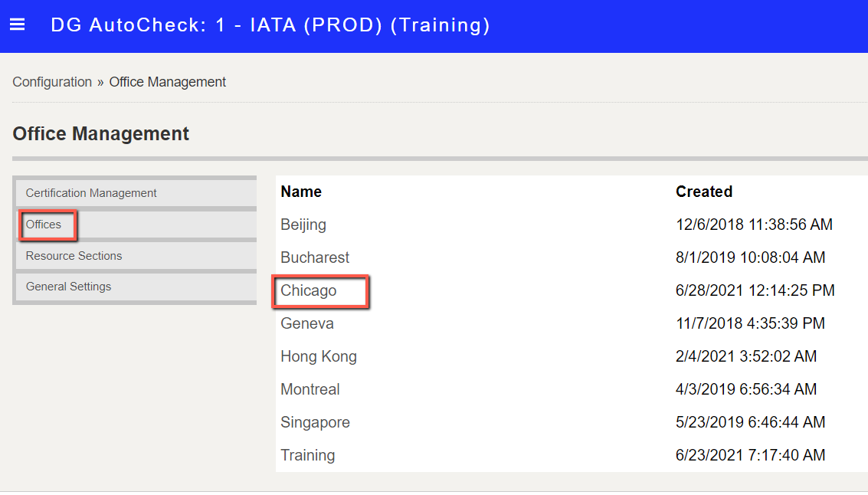Viewport: 868px width, 495px height.
Task: Click the Created column header
Action: pos(704,192)
